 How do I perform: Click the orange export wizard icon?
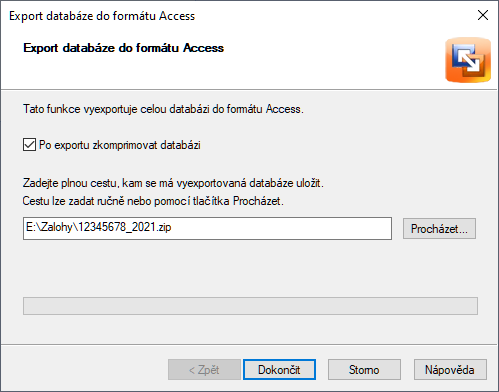[x=468, y=60]
